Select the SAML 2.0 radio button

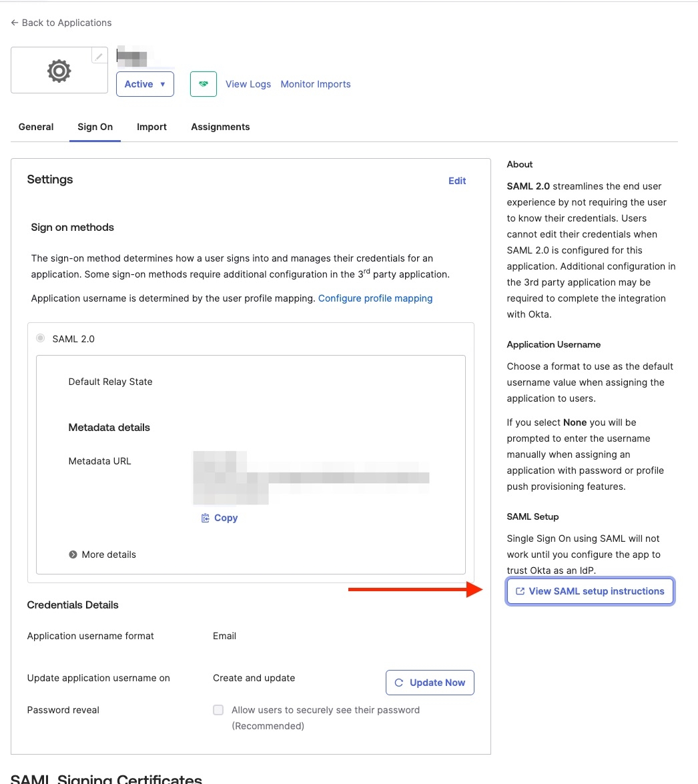[41, 339]
